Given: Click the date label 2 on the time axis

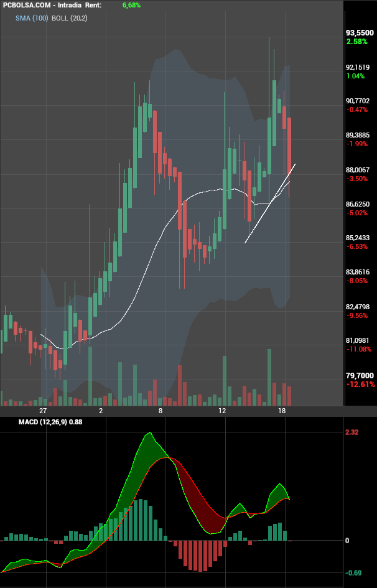Looking at the screenshot, I should pyautogui.click(x=101, y=411).
